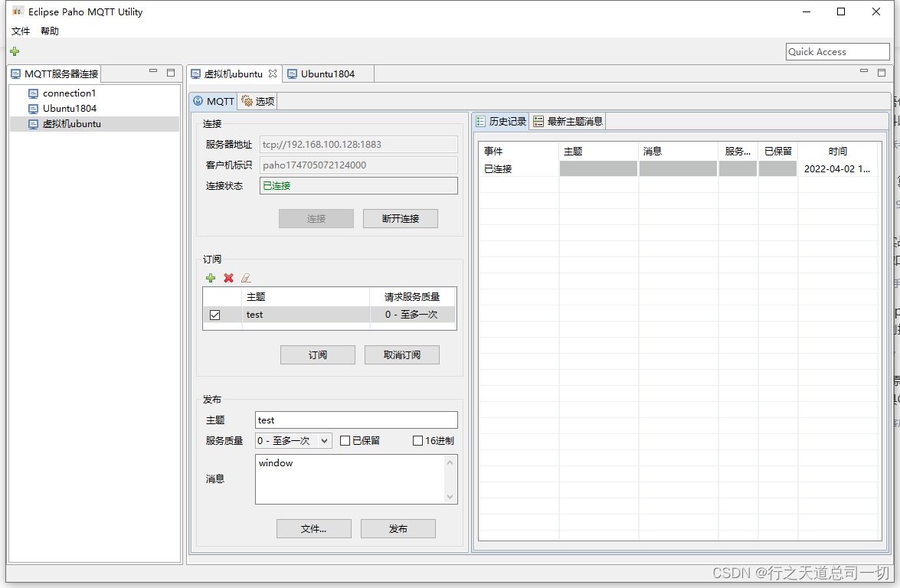
Task: Select 虚拟机ubuntu in the connections tree
Action: (x=72, y=124)
